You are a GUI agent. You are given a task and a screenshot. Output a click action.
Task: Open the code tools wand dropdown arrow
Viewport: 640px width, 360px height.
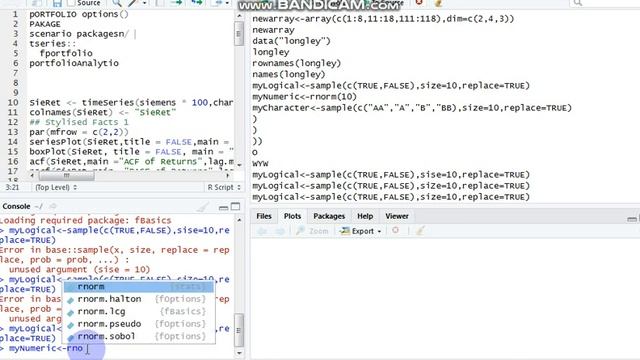click(144, 3)
